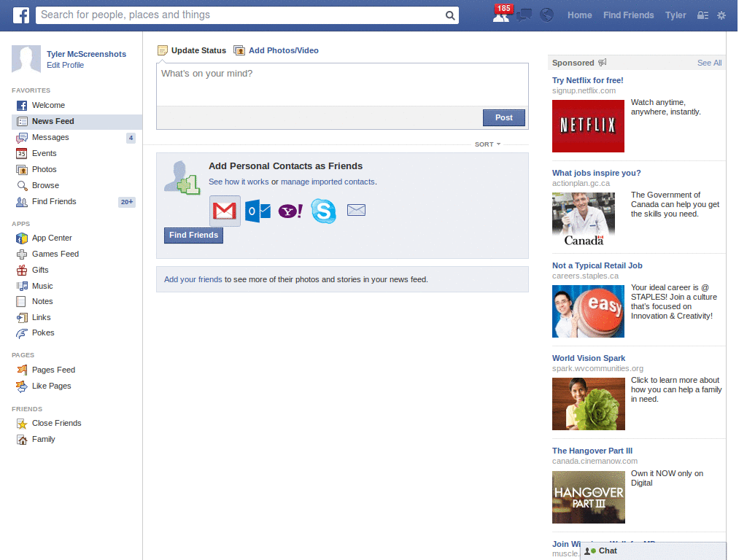Viewport: 747px width, 560px height.
Task: Open Home in top navigation
Action: pos(579,15)
